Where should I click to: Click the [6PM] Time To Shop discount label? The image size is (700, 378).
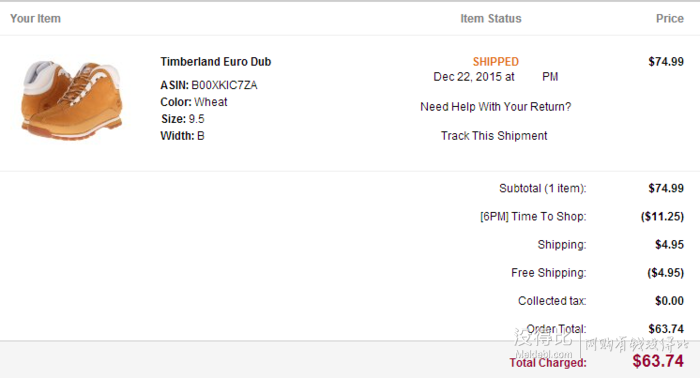click(533, 216)
